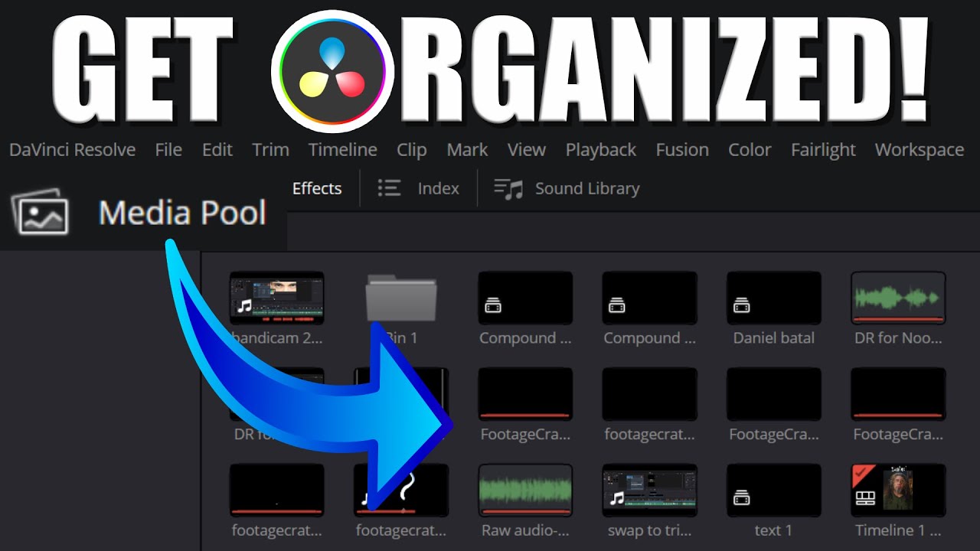Click the Index list icon
980x551 pixels.
(390, 188)
